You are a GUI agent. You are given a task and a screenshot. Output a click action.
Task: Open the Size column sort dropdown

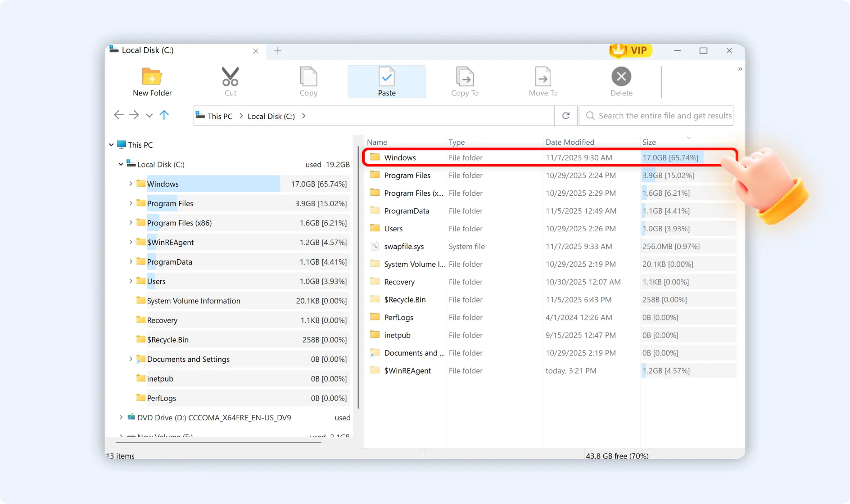688,138
